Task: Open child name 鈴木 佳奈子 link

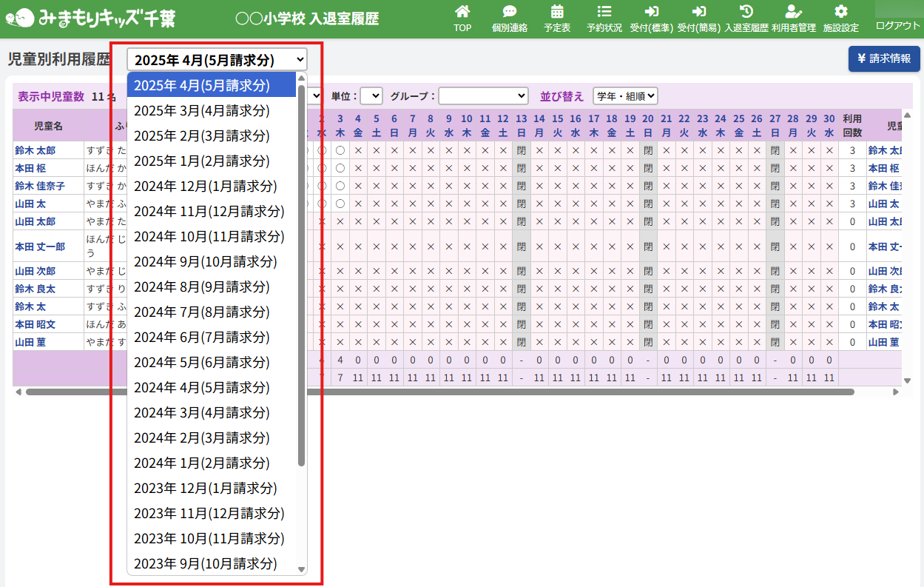Action: 40,186
